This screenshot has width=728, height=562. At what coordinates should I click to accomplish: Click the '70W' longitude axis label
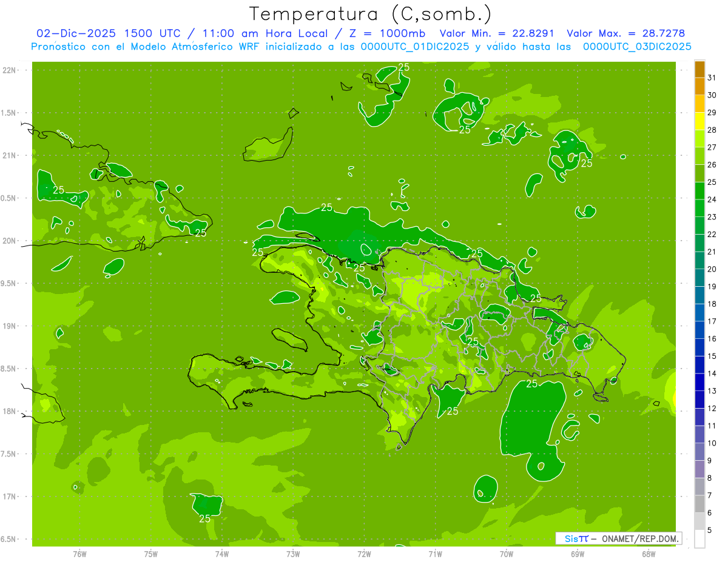coord(507,554)
